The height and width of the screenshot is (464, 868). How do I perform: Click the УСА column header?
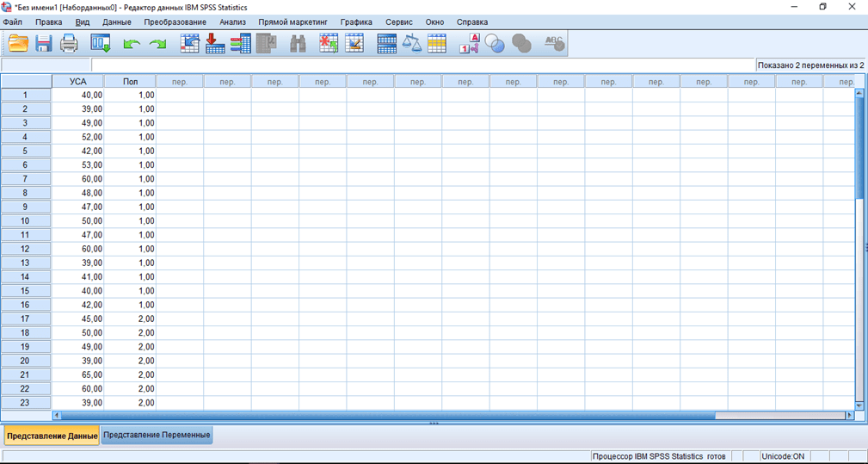tap(78, 82)
